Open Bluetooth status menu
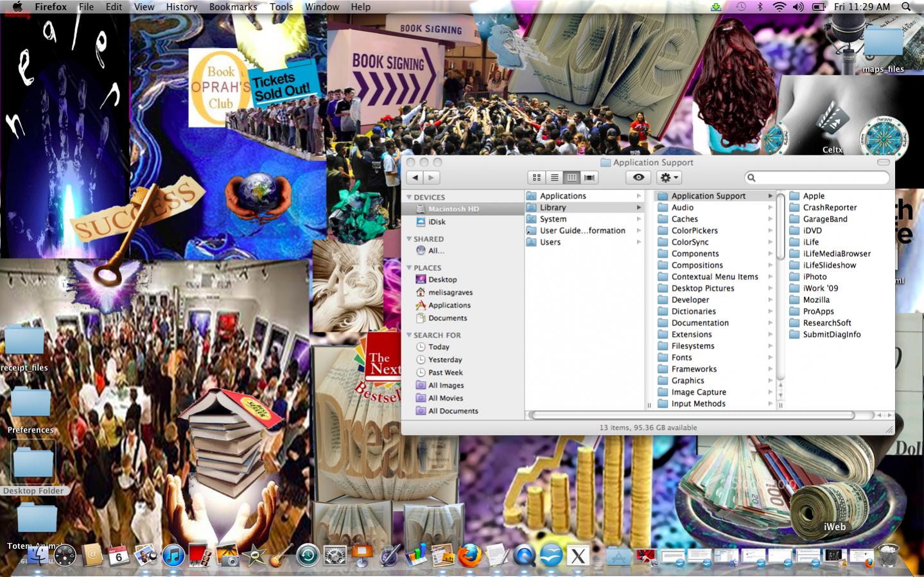The image size is (924, 577). 760,7
